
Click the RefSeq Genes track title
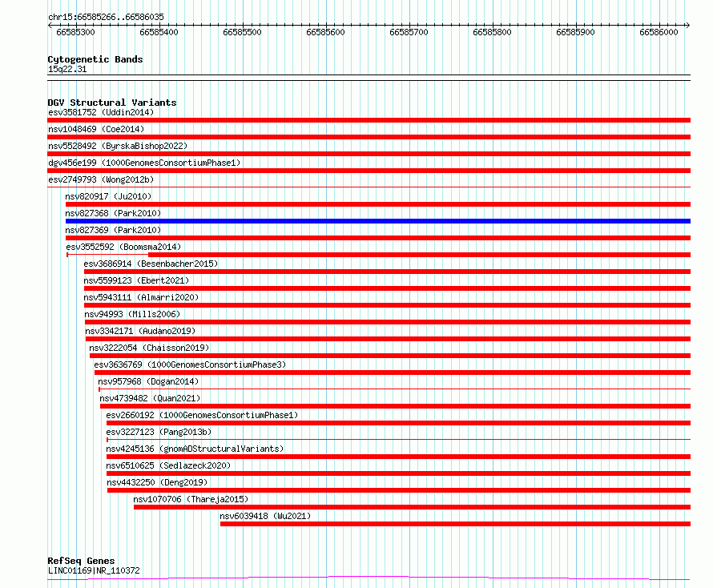(x=81, y=561)
